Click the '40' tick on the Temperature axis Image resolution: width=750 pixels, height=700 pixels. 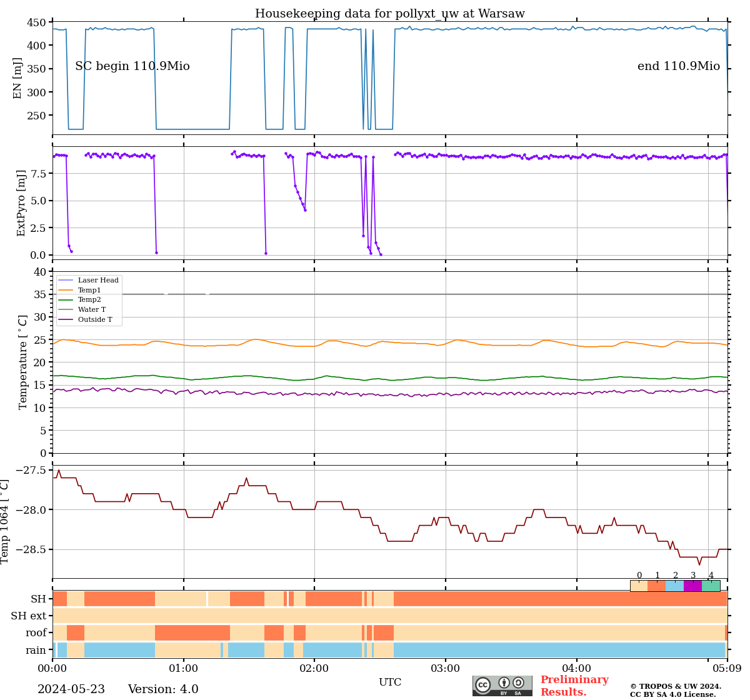pos(39,272)
